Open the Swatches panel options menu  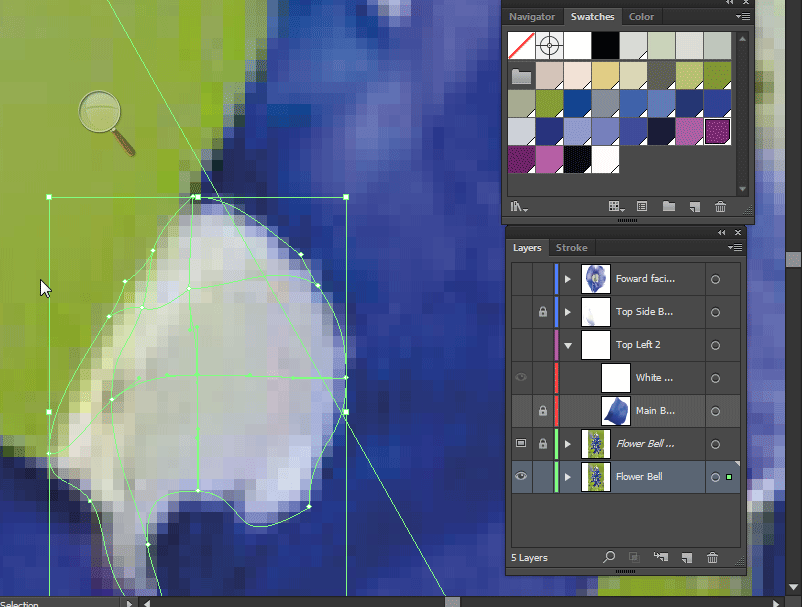743,17
